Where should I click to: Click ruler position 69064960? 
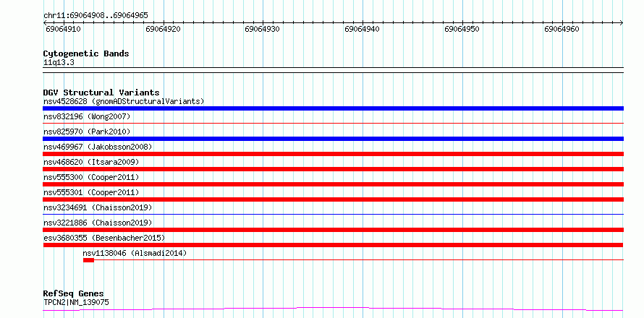point(562,29)
